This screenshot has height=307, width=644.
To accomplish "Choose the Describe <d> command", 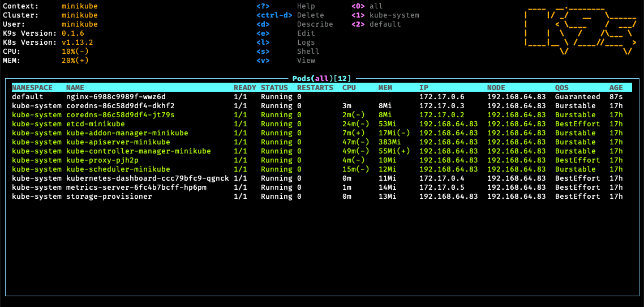I will point(294,24).
